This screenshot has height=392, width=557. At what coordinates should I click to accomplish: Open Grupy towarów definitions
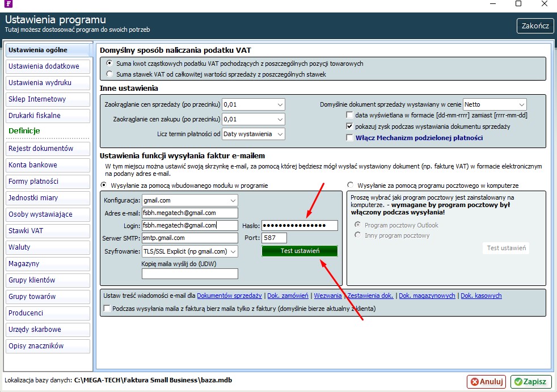[48, 297]
